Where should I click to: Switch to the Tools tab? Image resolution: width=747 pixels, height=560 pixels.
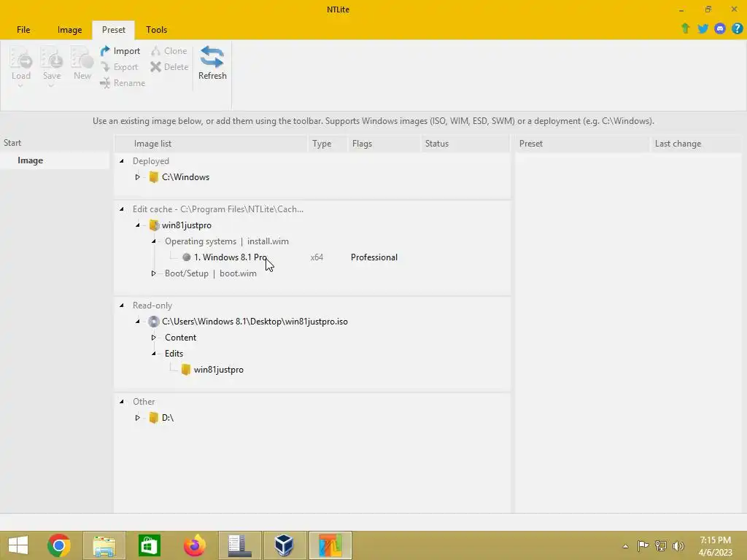pyautogui.click(x=156, y=29)
